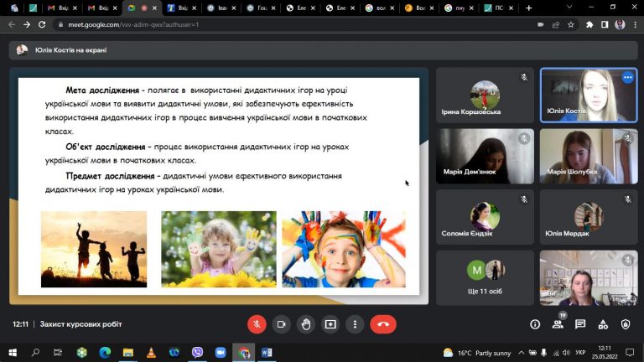644x362 pixels.
Task: Leave the call with red hangup button
Action: (x=383, y=324)
